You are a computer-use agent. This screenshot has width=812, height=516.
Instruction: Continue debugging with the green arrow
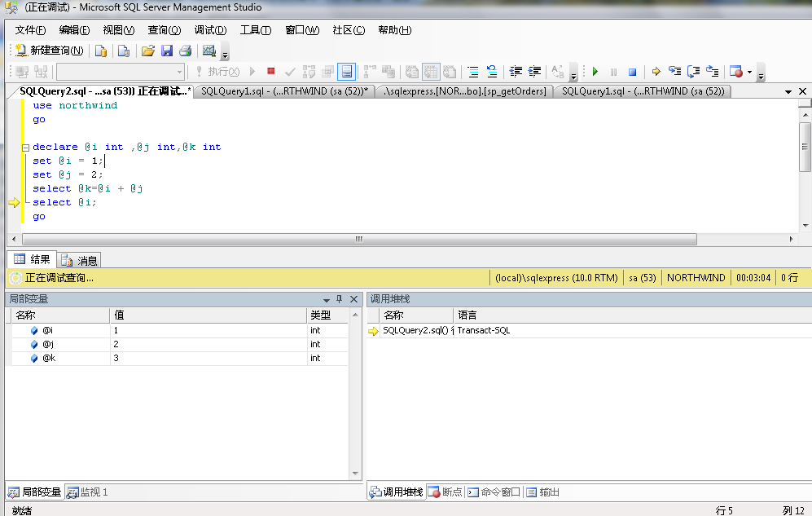(x=595, y=71)
